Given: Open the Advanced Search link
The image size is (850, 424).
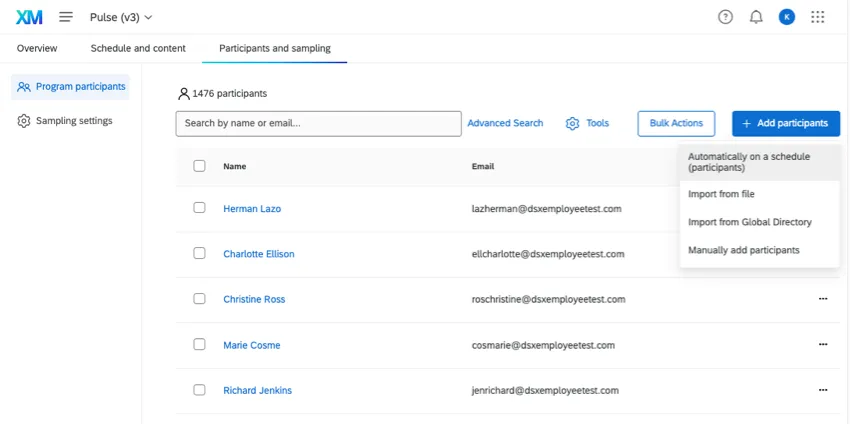Looking at the screenshot, I should (505, 123).
